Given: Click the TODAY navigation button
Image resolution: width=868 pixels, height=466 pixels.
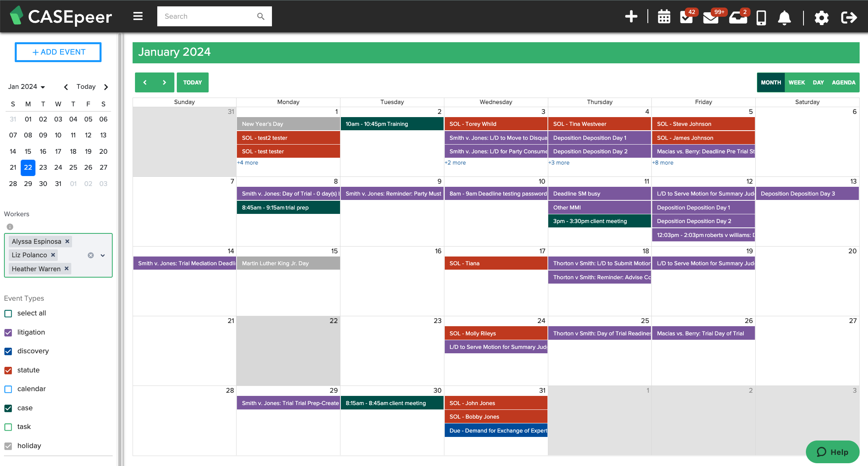Looking at the screenshot, I should point(192,82).
